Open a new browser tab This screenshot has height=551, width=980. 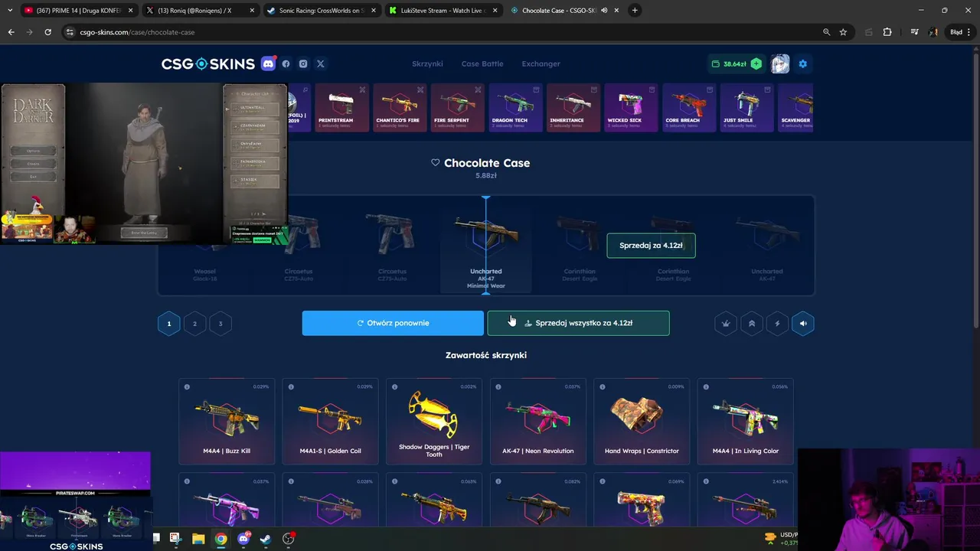[x=635, y=11]
